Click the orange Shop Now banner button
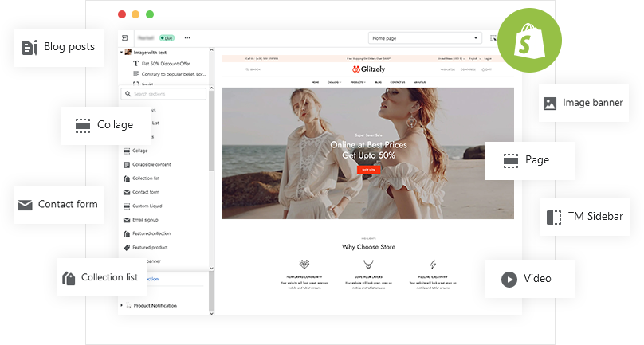 368,170
